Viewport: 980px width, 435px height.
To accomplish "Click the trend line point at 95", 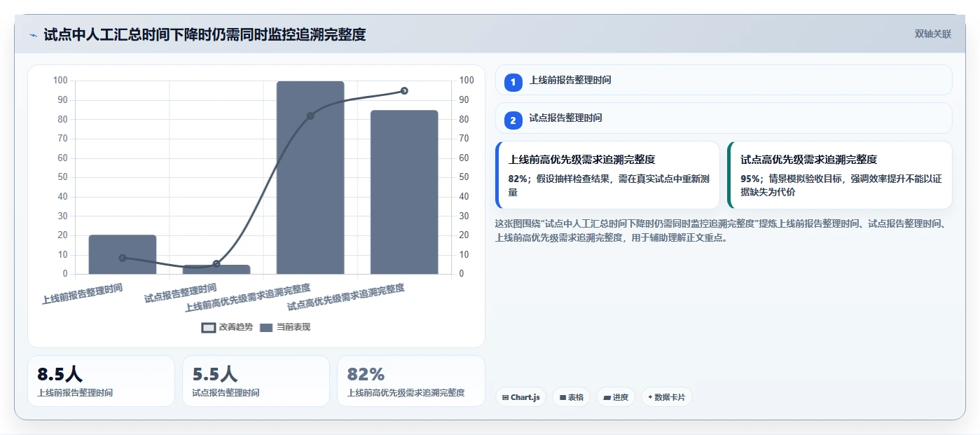I will click(x=404, y=91).
